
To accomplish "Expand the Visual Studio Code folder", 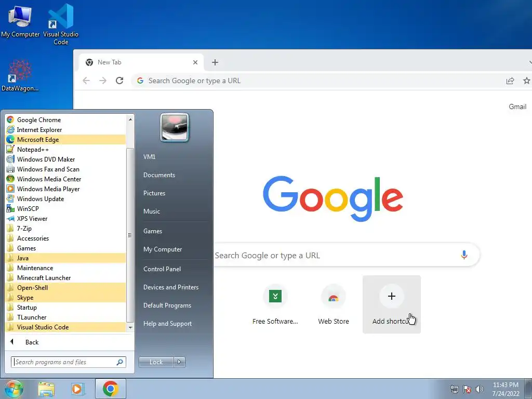I will point(65,327).
